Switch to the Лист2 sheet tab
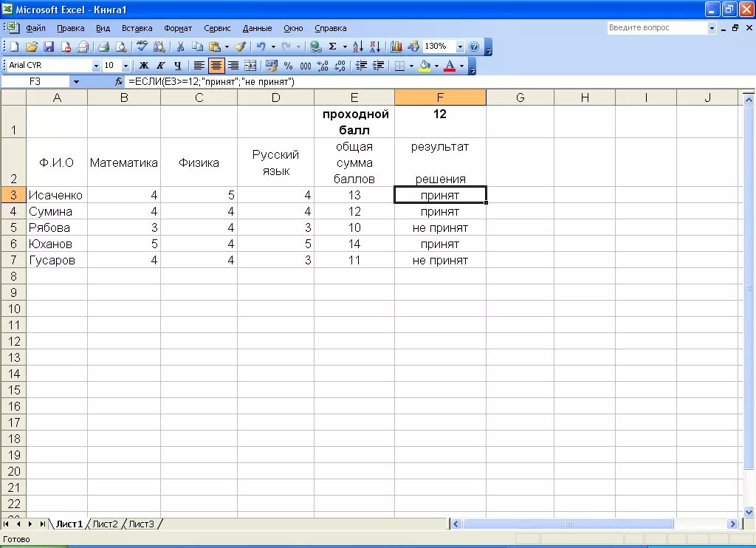756x548 pixels. click(x=105, y=524)
